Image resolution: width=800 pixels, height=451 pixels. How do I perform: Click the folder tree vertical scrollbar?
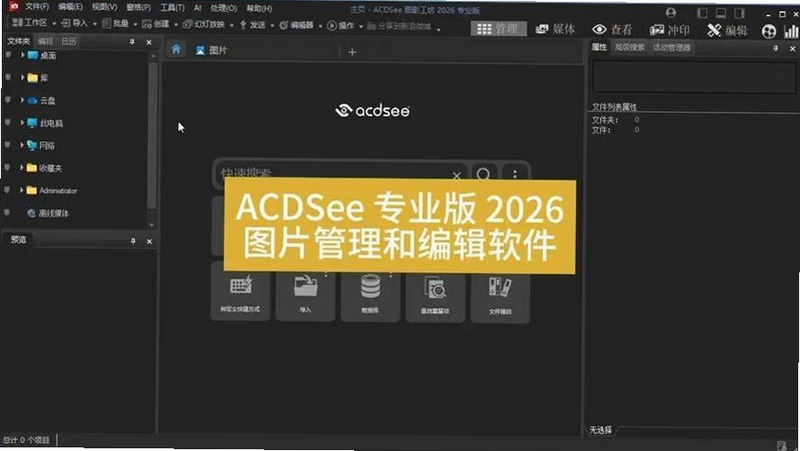152,135
